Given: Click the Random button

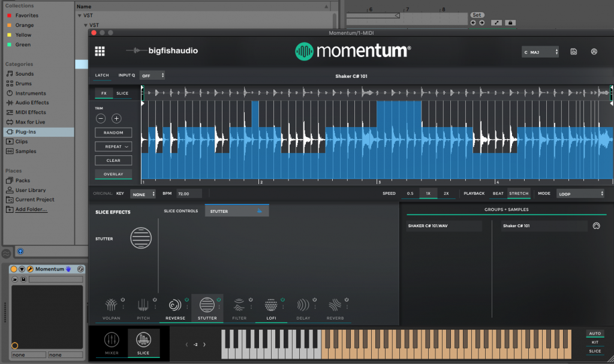Looking at the screenshot, I should tap(113, 132).
